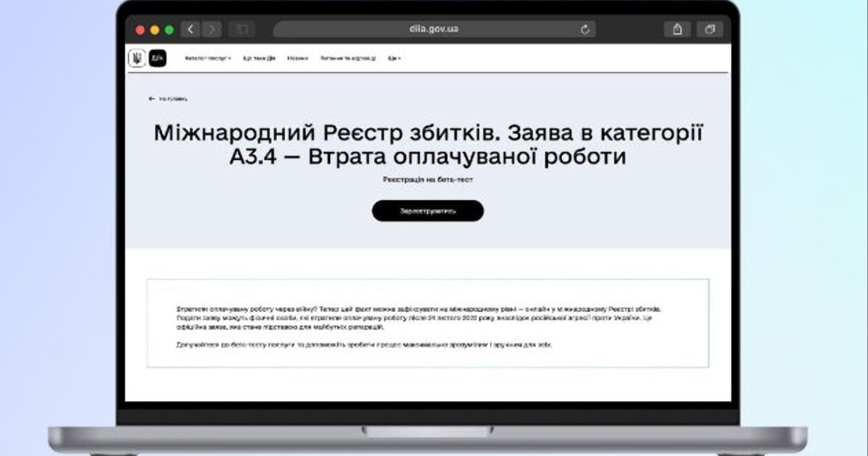This screenshot has height=456, width=868.
Task: Show the Safari tab overview
Action: point(710,30)
